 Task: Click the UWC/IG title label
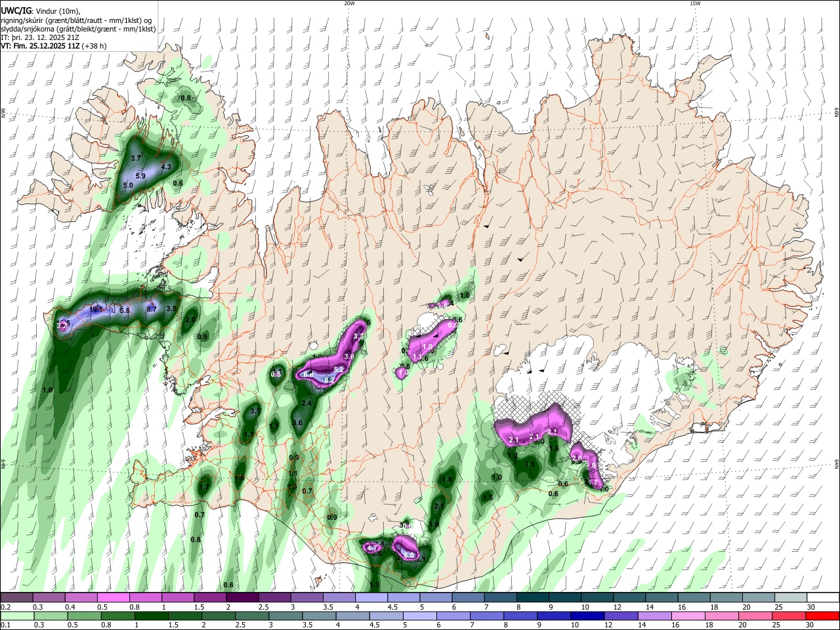15,10
